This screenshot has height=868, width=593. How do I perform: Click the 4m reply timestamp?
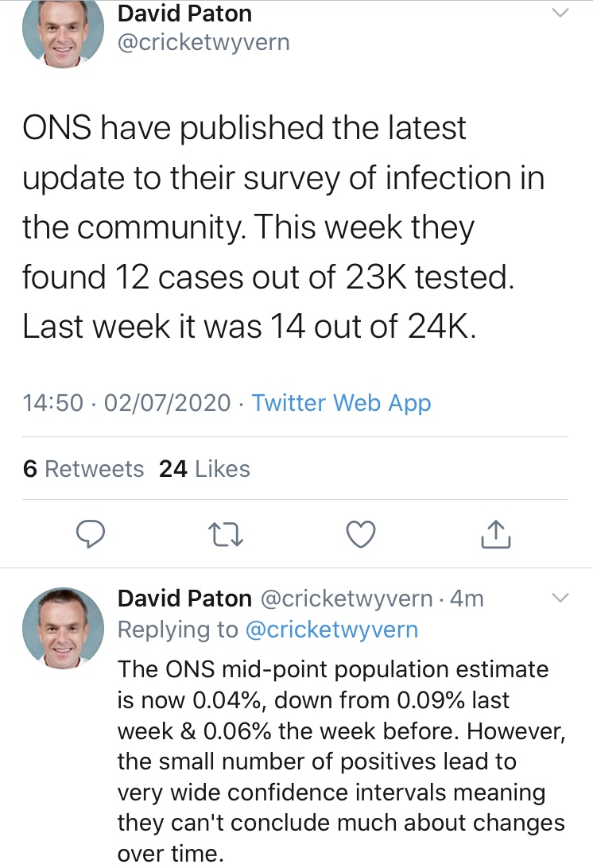pyautogui.click(x=467, y=599)
